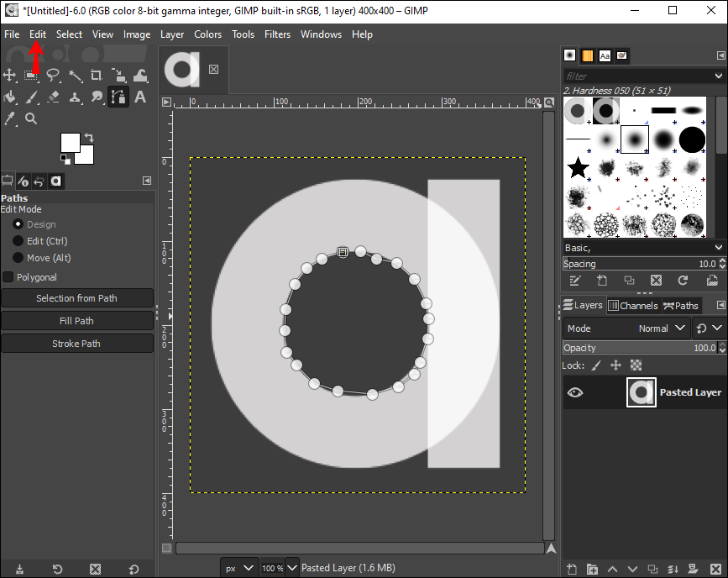Select the Zoom magnifier tool
This screenshot has width=728, height=578.
click(x=31, y=119)
